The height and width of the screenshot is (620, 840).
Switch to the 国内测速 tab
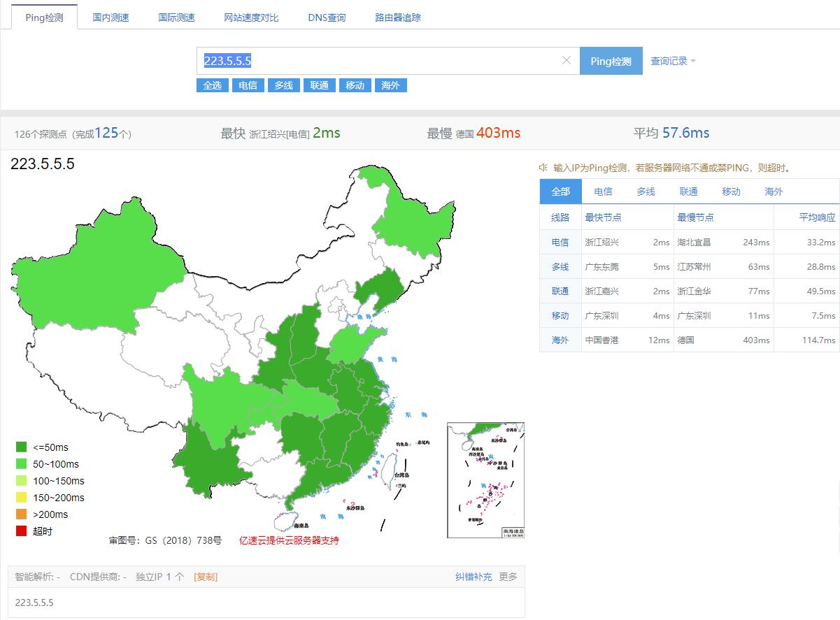[x=110, y=17]
